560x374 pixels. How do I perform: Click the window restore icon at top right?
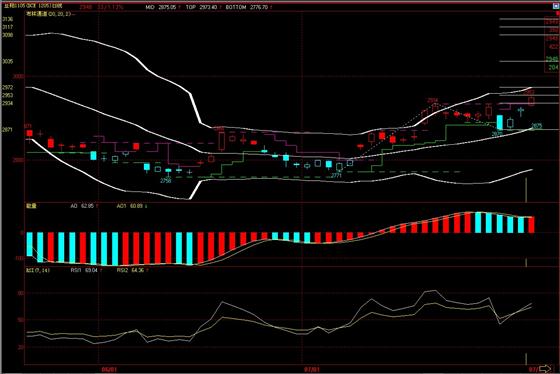pos(556,6)
